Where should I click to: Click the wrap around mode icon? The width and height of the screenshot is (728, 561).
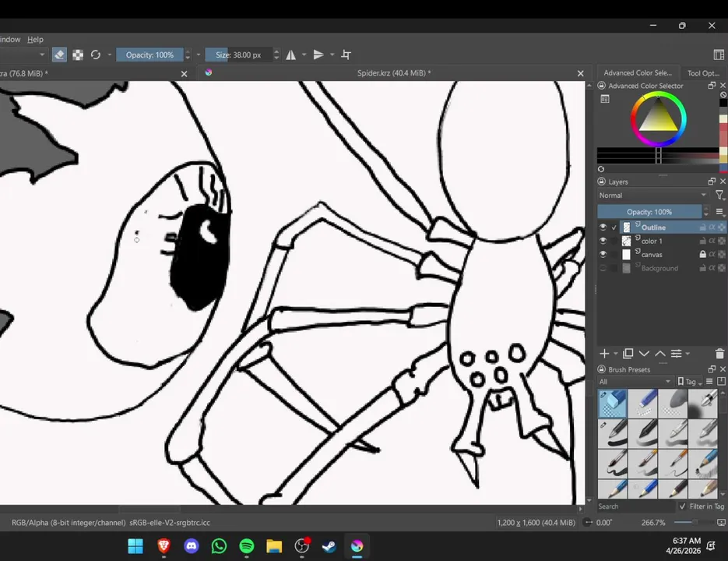(346, 55)
